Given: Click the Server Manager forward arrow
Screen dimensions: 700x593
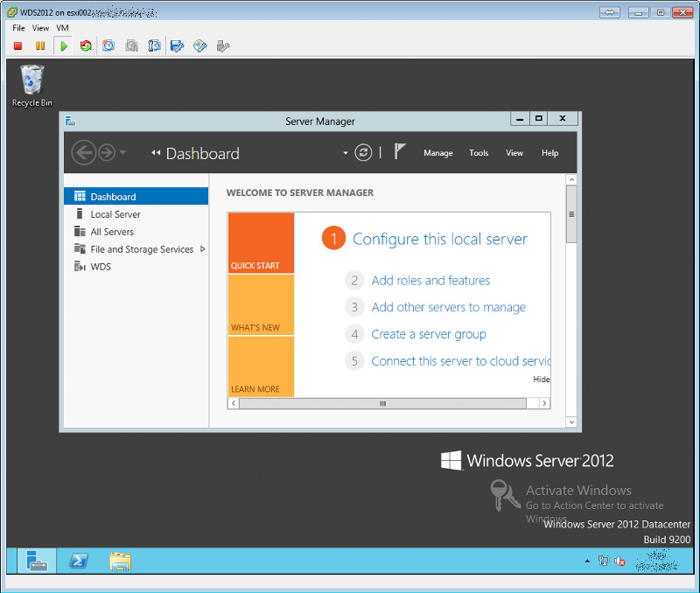Looking at the screenshot, I should click(x=107, y=153).
